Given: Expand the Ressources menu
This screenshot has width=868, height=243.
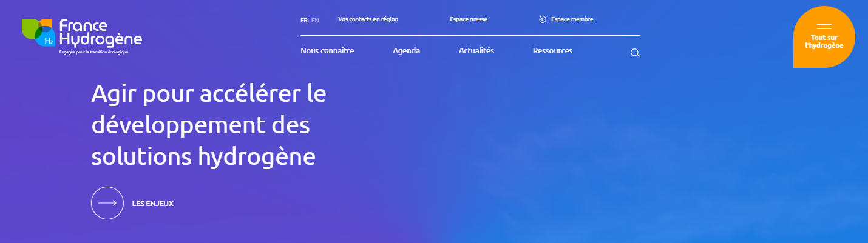Looking at the screenshot, I should (552, 51).
